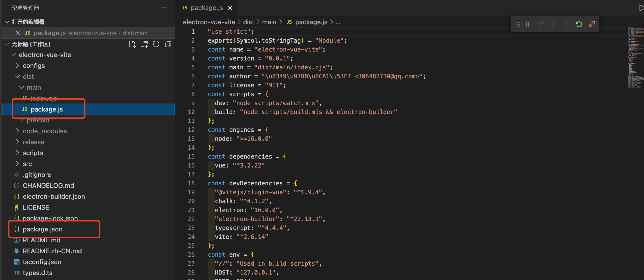Restart the debug session

[x=579, y=24]
